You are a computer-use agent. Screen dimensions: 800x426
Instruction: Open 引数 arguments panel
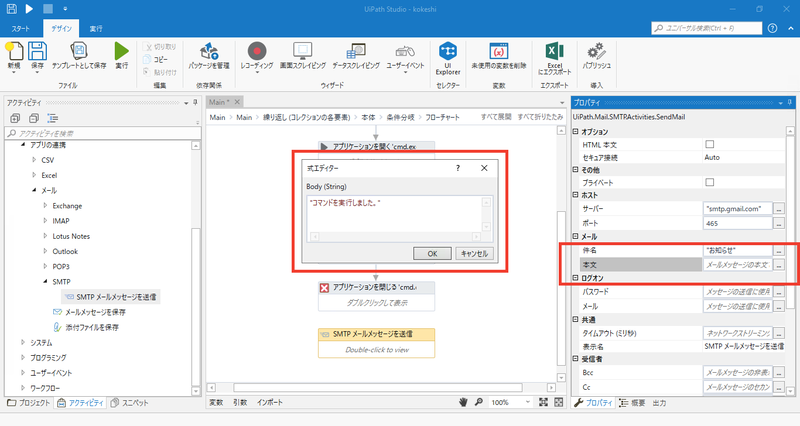tap(240, 402)
